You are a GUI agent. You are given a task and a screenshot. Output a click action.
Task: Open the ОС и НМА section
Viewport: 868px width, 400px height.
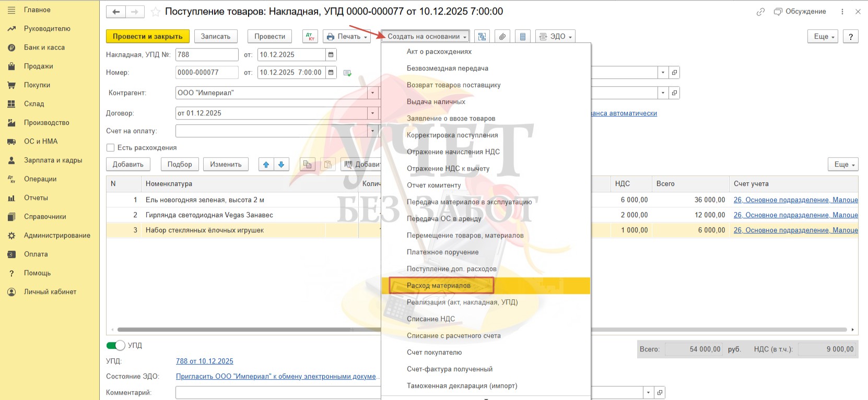pos(41,142)
